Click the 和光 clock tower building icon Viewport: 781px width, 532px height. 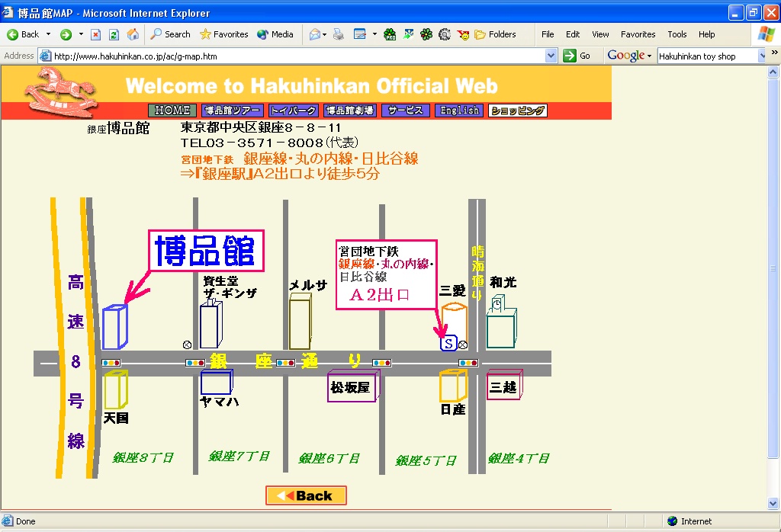coord(501,321)
